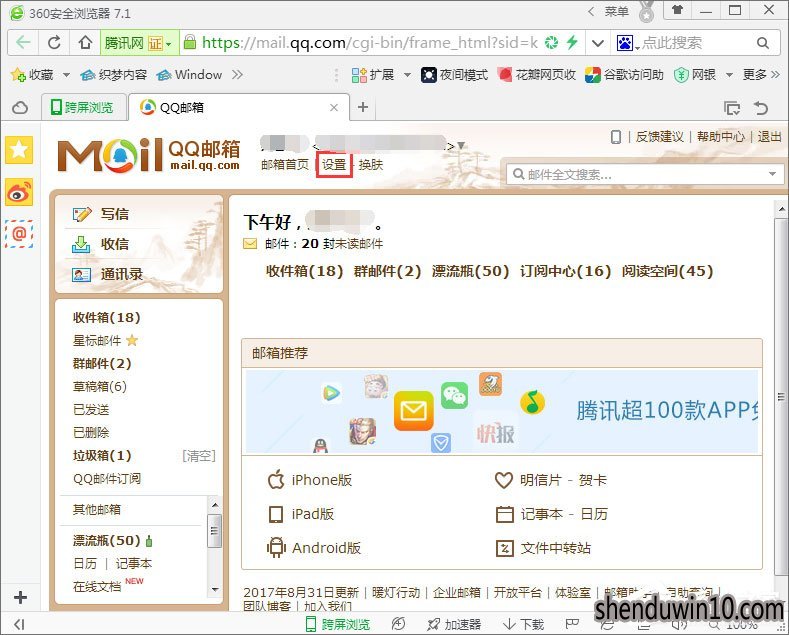Expand 扩展 dropdown arrow
The image size is (789, 635).
click(407, 75)
